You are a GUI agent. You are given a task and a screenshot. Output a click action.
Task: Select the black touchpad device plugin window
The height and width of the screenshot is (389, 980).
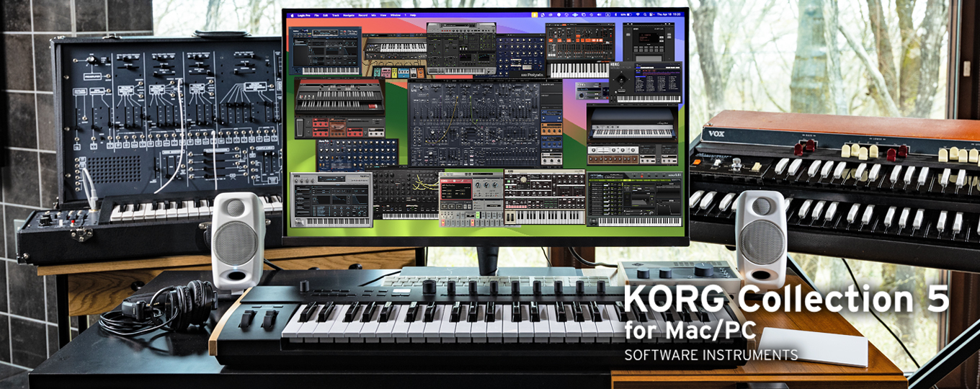tap(649, 42)
